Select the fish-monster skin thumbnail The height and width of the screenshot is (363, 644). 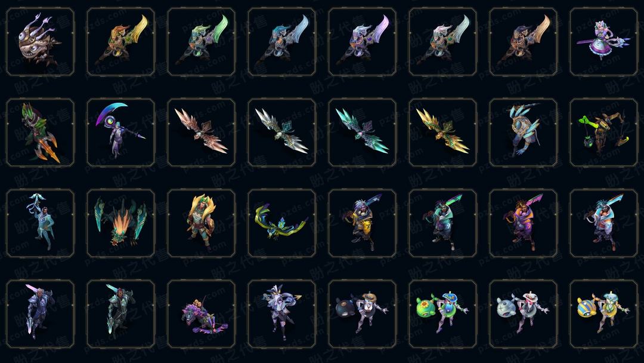point(41,42)
